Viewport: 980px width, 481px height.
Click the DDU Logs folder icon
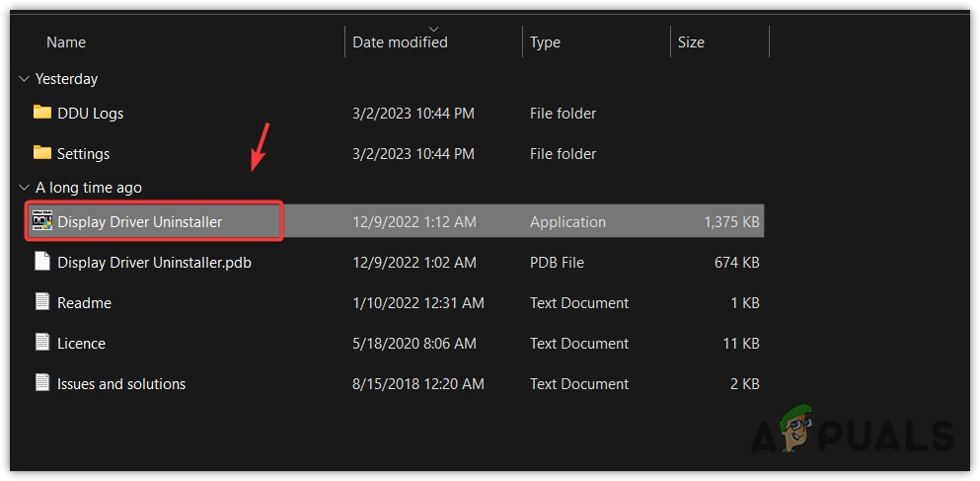(x=41, y=113)
